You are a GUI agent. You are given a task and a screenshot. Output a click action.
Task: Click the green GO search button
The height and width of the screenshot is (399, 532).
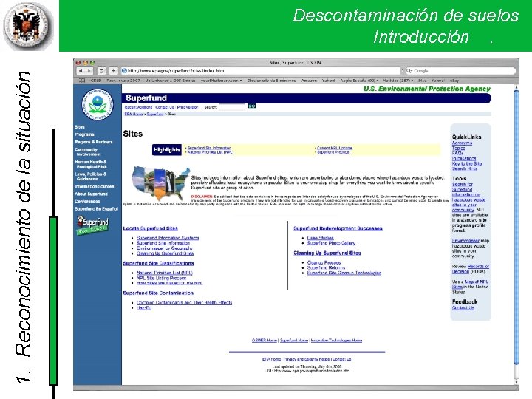251,106
